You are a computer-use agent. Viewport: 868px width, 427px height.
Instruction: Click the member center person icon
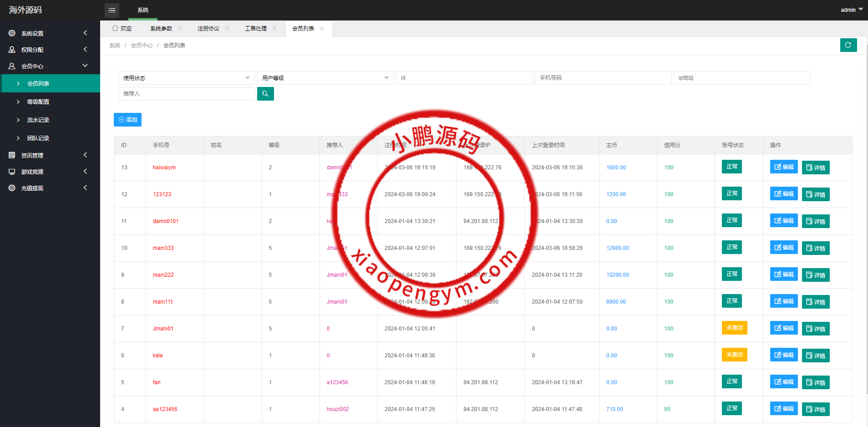pos(12,66)
